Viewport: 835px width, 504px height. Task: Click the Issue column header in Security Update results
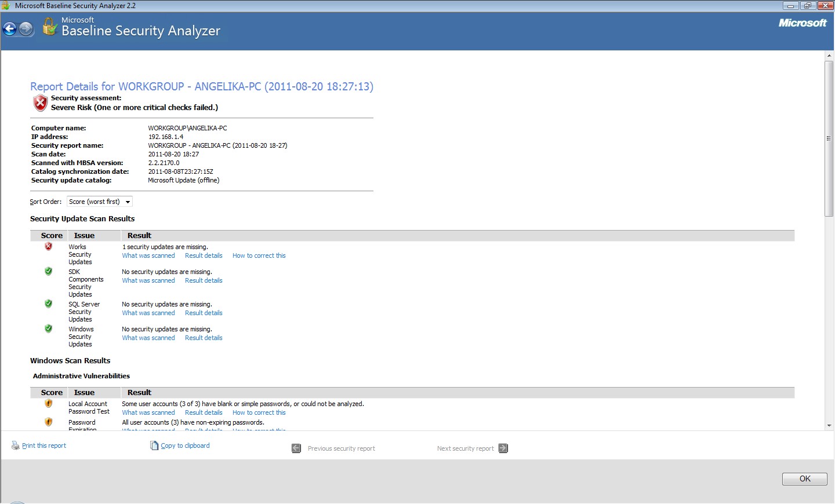[x=84, y=235]
